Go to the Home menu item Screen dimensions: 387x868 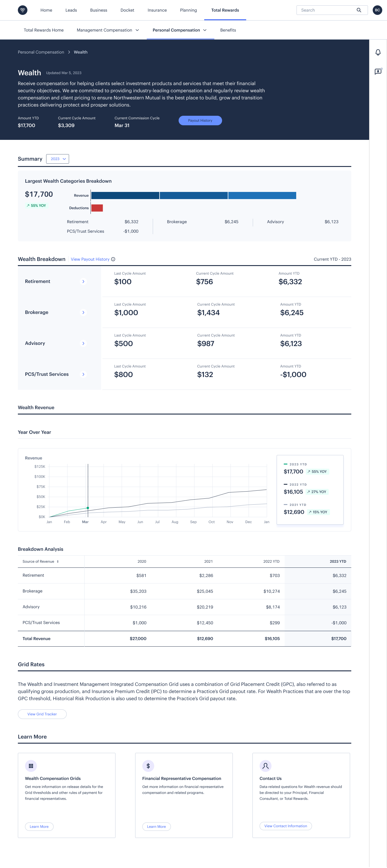click(46, 10)
